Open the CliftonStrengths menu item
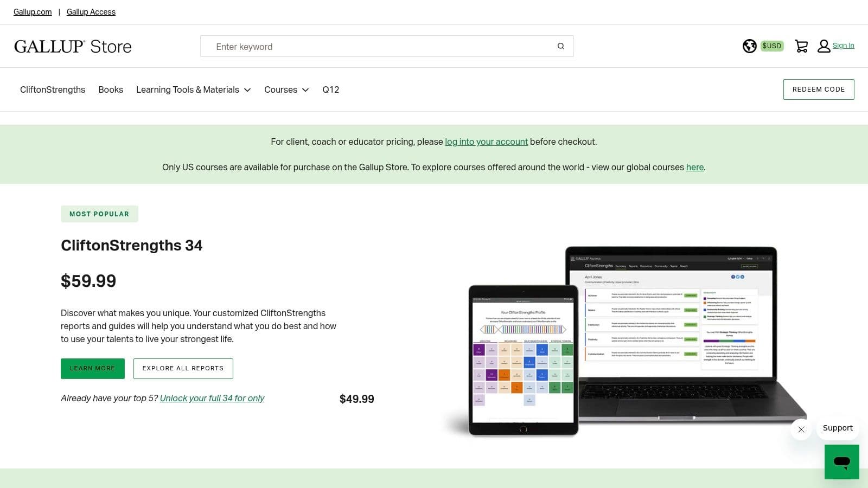The image size is (868, 488). click(53, 89)
